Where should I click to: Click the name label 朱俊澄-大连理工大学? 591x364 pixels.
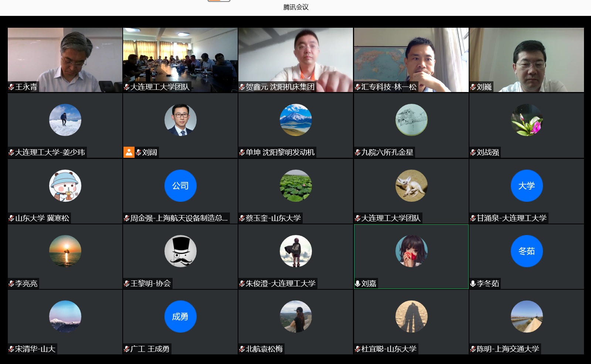pyautogui.click(x=281, y=283)
